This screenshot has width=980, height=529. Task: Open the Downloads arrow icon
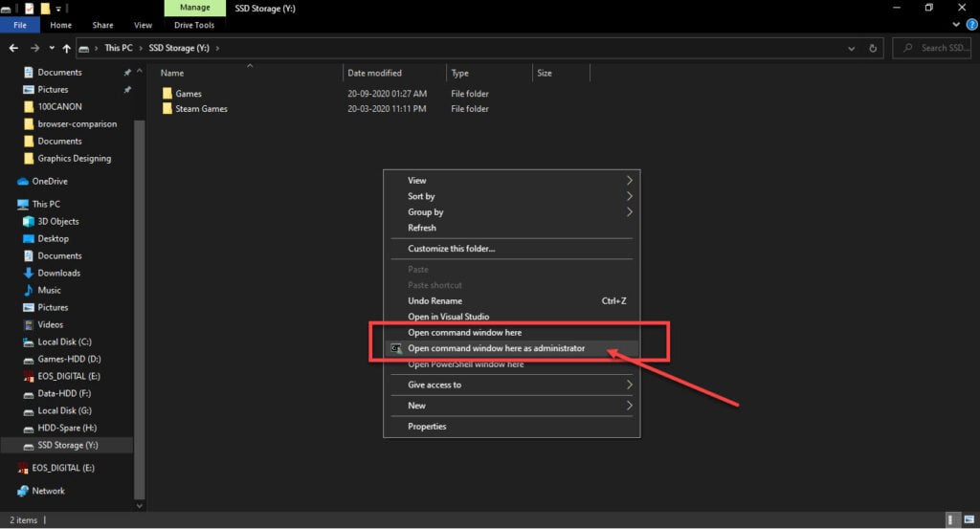coord(28,273)
